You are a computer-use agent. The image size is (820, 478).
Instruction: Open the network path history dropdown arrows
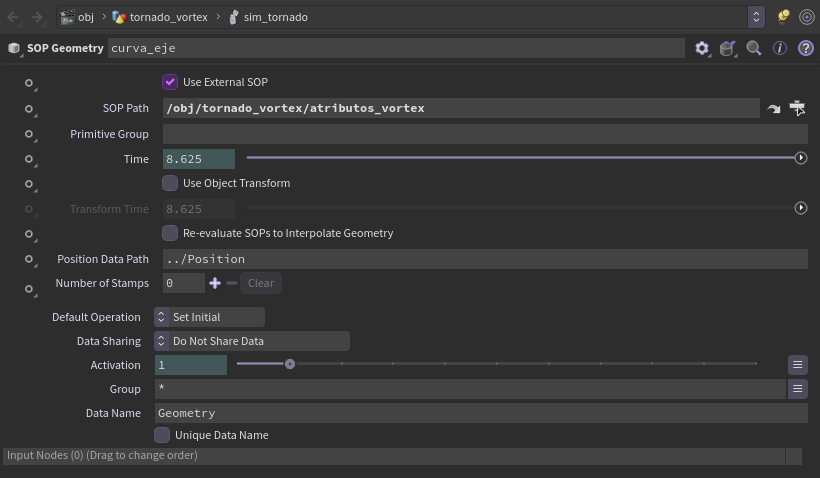756,17
